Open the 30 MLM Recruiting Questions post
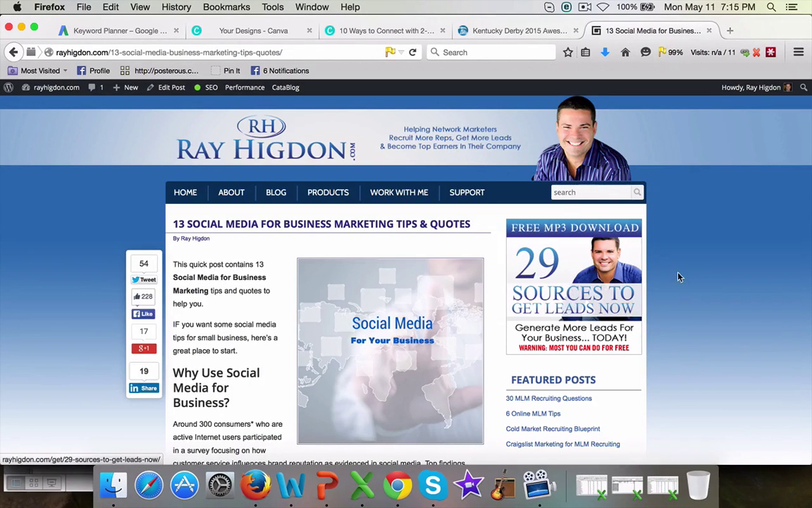The height and width of the screenshot is (508, 812). click(x=548, y=398)
